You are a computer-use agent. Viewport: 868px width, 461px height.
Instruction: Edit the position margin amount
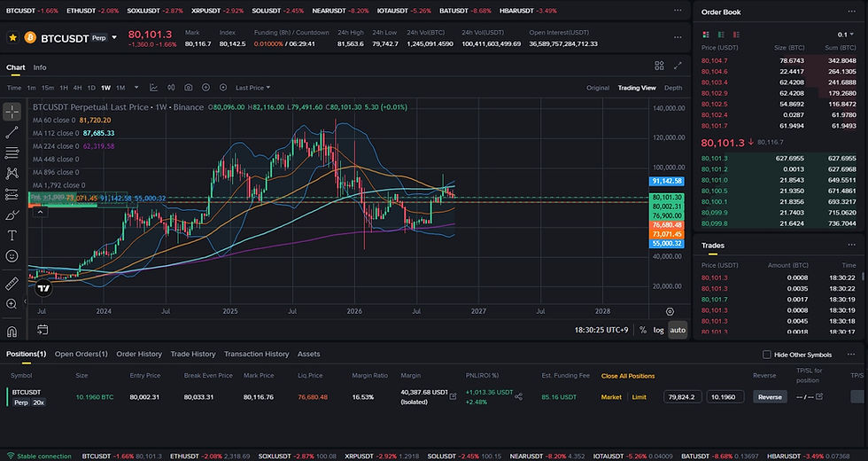point(453,396)
